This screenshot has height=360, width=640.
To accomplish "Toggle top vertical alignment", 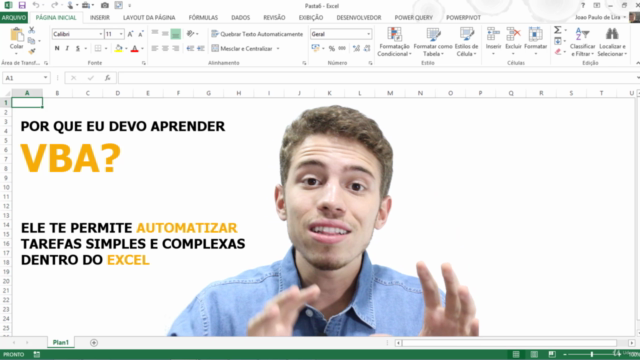I will pos(155,33).
